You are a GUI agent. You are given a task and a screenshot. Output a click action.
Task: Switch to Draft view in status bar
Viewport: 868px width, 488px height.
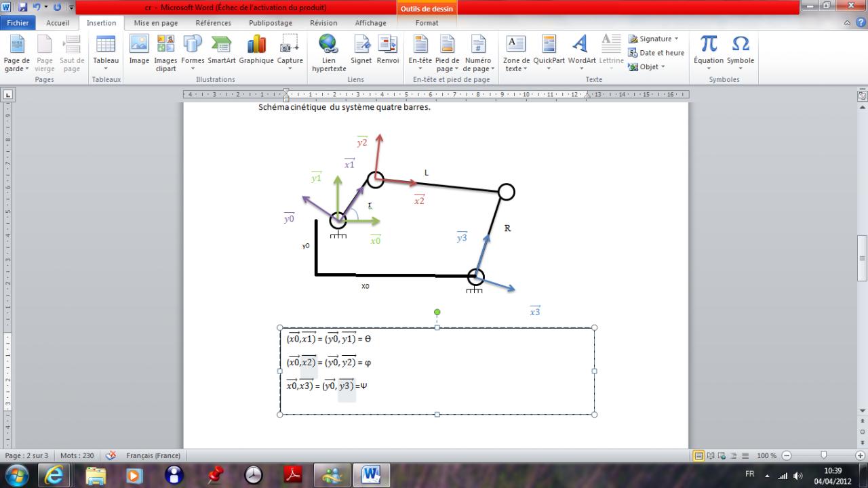pos(746,455)
